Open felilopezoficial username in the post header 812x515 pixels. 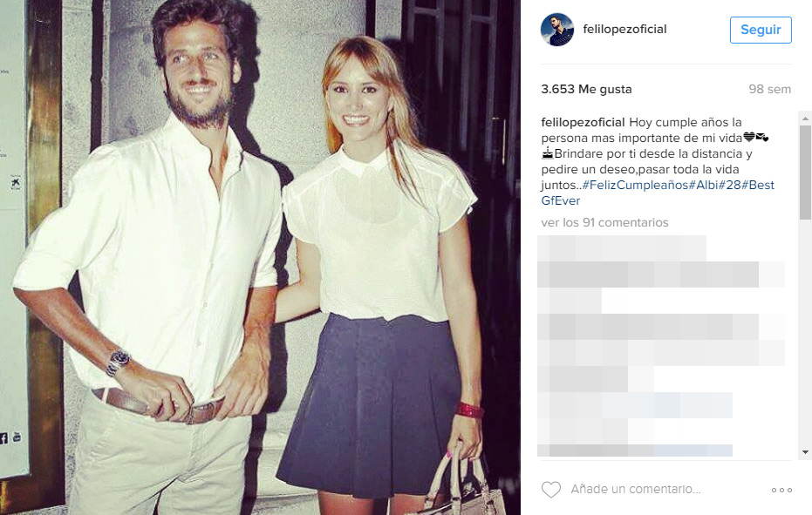point(624,29)
